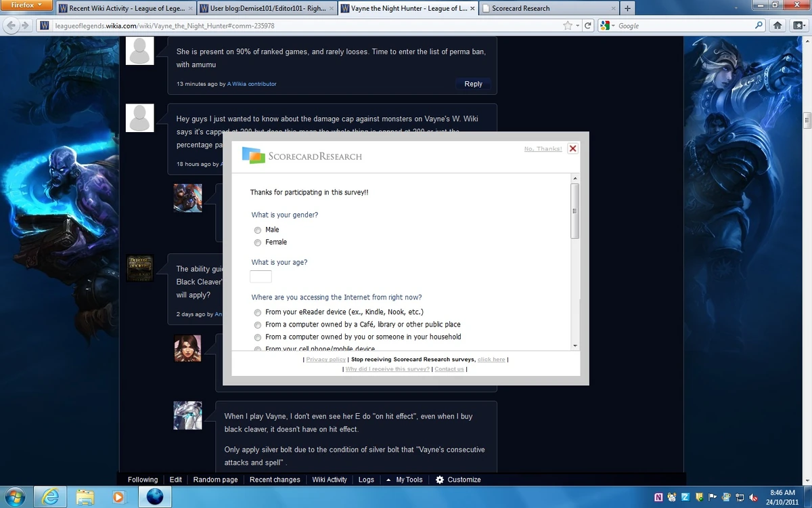This screenshot has height=508, width=812.
Task: Select the Female gender radio button
Action: (x=258, y=242)
